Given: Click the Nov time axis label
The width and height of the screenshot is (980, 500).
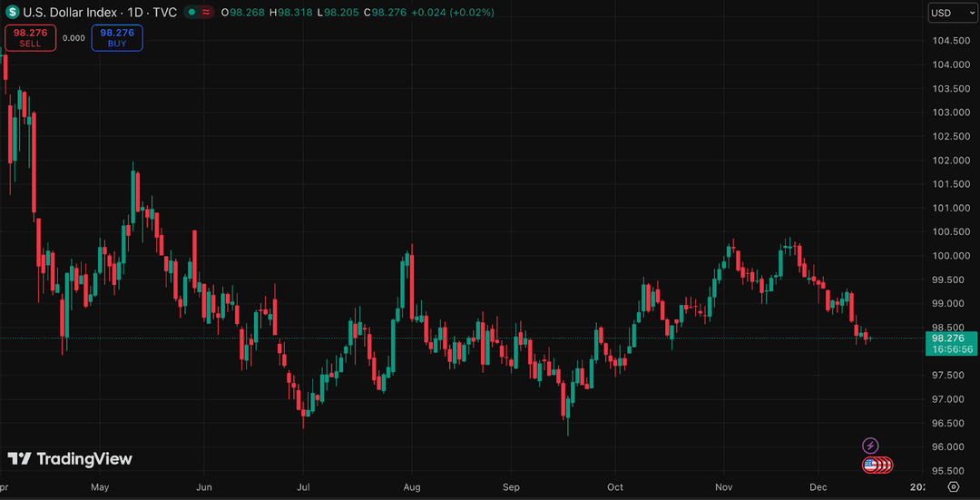Looking at the screenshot, I should click(x=724, y=487).
